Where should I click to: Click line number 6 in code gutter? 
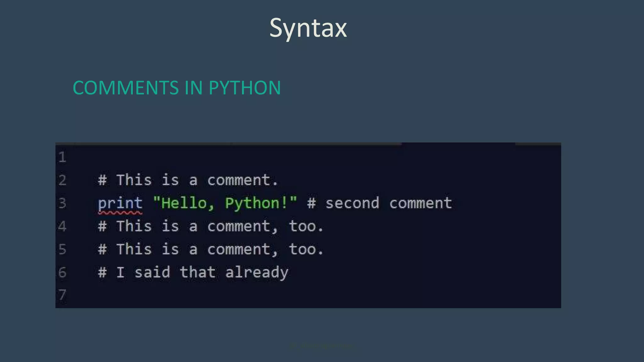[x=62, y=272]
